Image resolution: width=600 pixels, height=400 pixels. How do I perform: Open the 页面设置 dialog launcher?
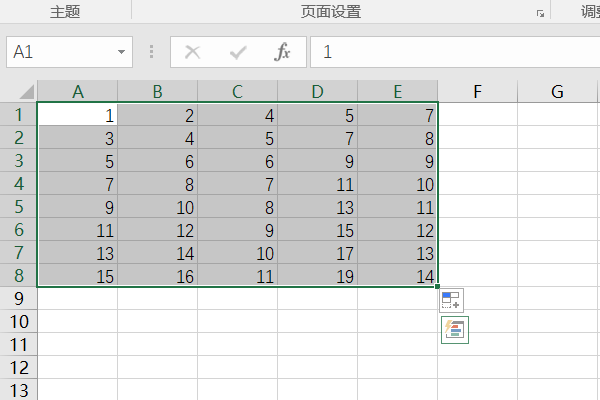541,13
